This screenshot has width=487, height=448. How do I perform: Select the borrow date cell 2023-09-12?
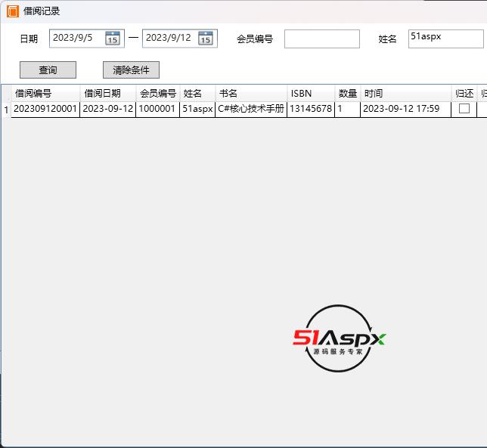pos(108,110)
